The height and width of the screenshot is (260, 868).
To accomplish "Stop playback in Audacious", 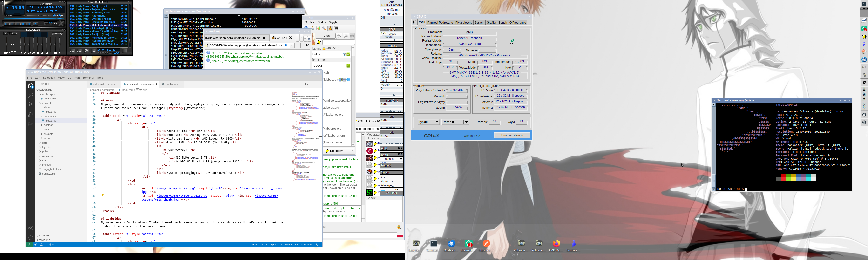I will point(23,24).
